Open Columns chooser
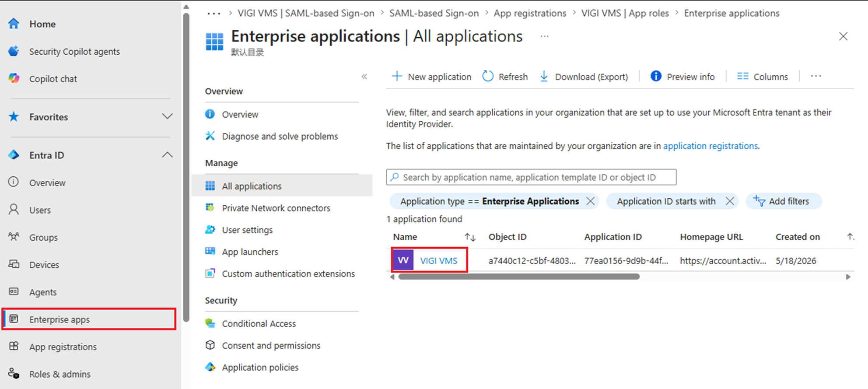 click(762, 77)
